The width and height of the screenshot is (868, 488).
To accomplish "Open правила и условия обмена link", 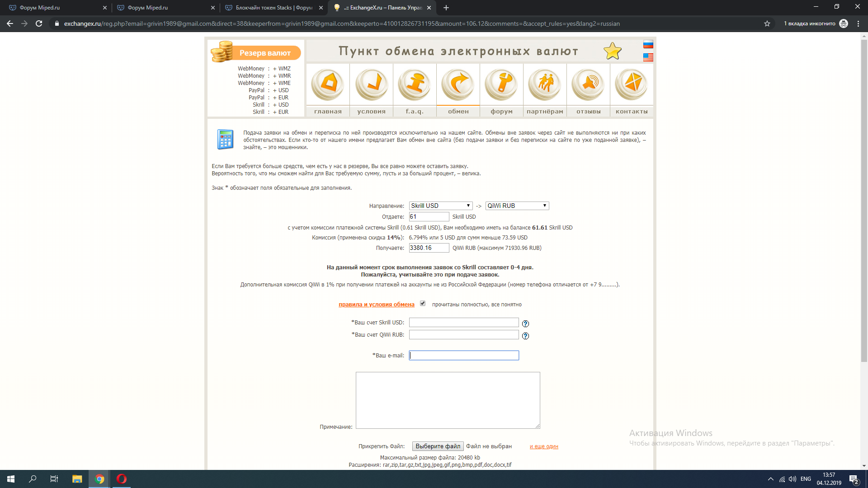I will 376,305.
